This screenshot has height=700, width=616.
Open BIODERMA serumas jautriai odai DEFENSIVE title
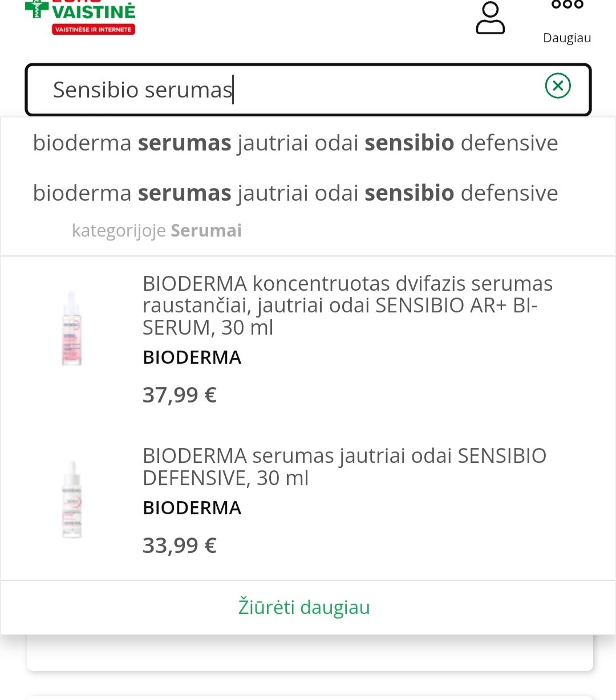tap(345, 467)
